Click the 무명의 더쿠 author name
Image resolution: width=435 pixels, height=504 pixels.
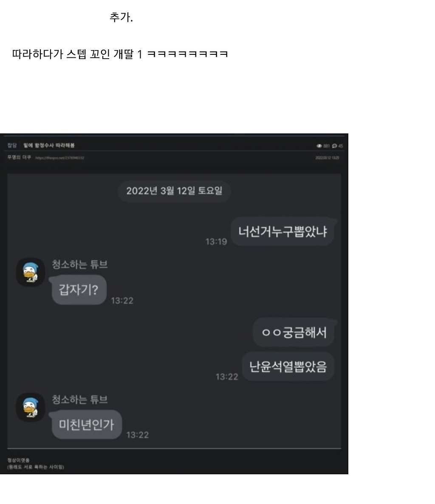[19, 157]
